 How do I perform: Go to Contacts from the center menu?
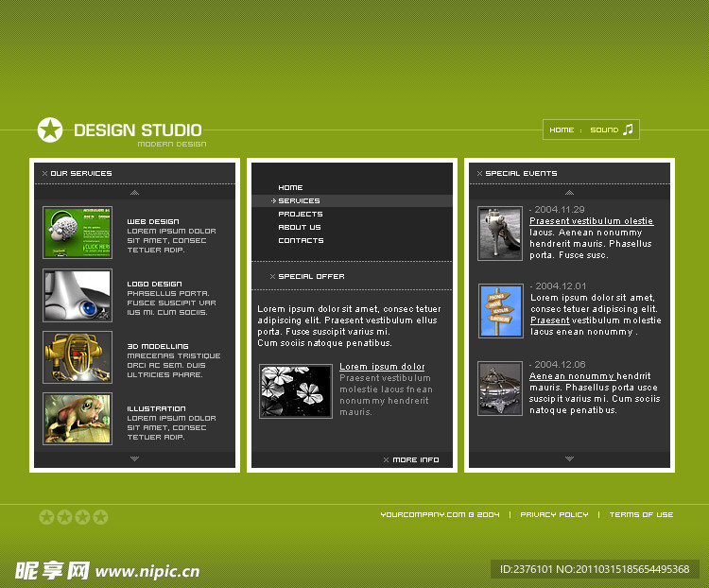[x=301, y=241]
